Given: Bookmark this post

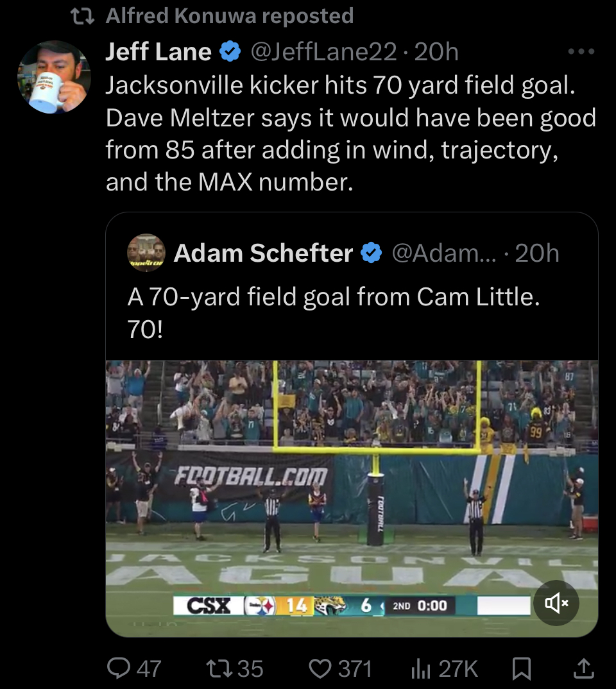Looking at the screenshot, I should click(x=522, y=669).
